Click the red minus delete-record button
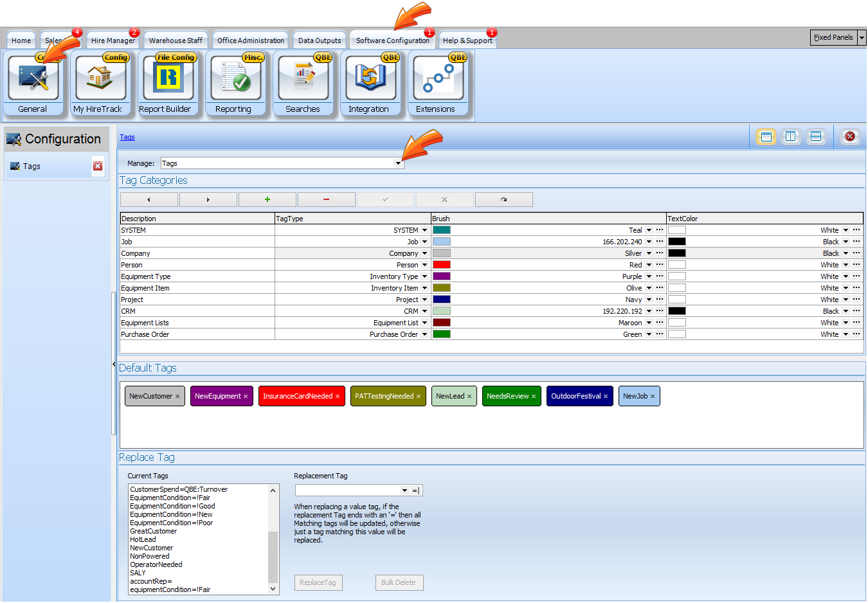The height and width of the screenshot is (603, 868). click(x=326, y=200)
